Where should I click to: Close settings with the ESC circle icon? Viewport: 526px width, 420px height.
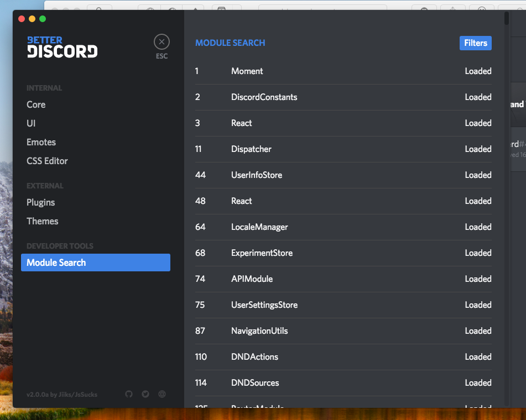(162, 42)
